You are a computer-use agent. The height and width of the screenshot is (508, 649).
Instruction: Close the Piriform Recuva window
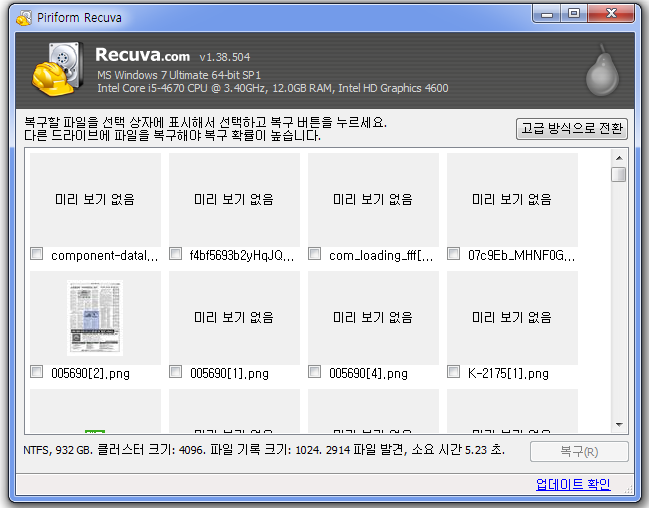tap(611, 14)
